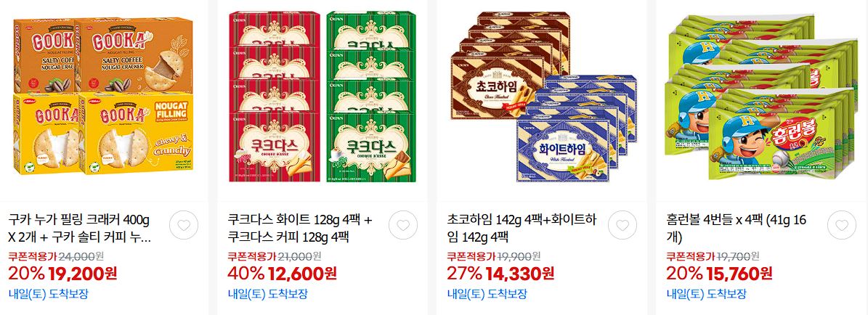This screenshot has height=315, width=868.
Task: Click the 12,600원 price with 40% discount
Action: pyautogui.click(x=302, y=274)
